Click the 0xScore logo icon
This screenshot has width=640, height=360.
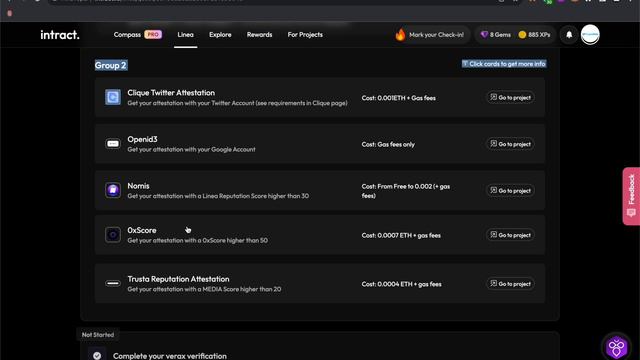(x=113, y=235)
